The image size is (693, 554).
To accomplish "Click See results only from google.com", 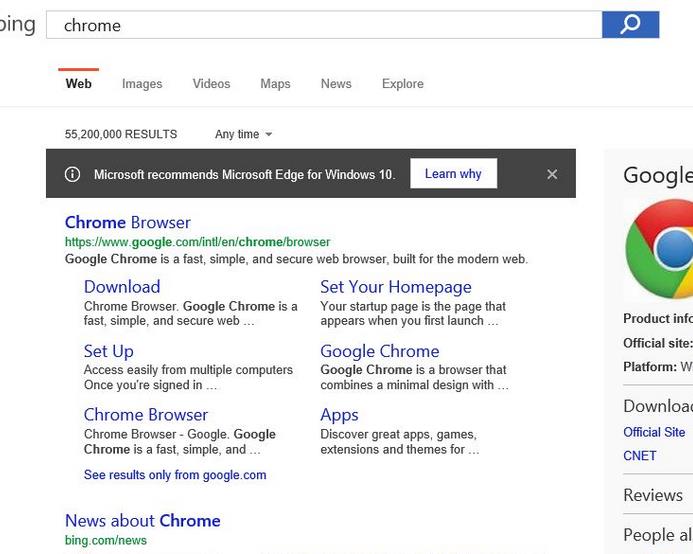I will click(175, 475).
